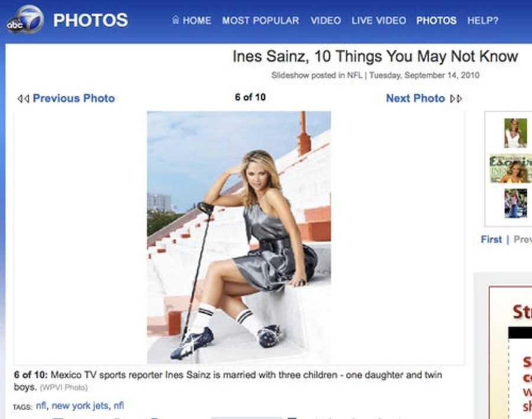The image size is (532, 419).
Task: Select the top white-dress thumbnail
Action: coord(515,133)
